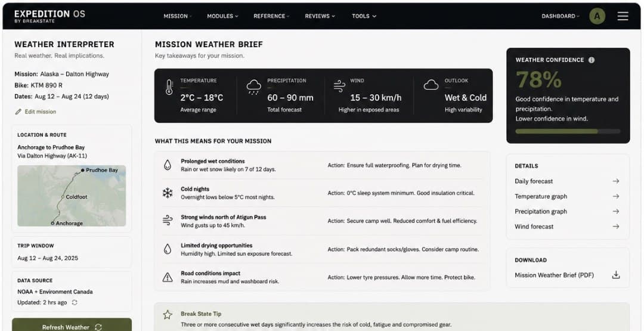Image resolution: width=644 pixels, height=331 pixels.
Task: Open the Temperature graph link
Action: pyautogui.click(x=567, y=196)
